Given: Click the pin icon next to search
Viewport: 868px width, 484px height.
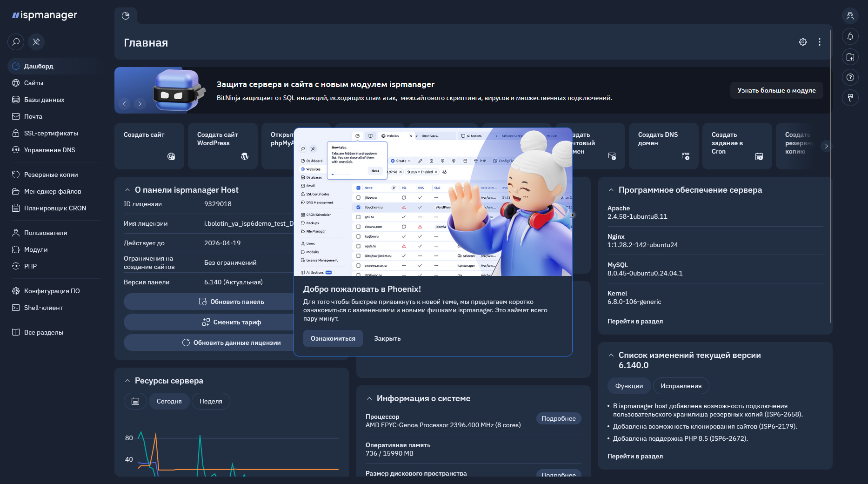Looking at the screenshot, I should coord(36,42).
